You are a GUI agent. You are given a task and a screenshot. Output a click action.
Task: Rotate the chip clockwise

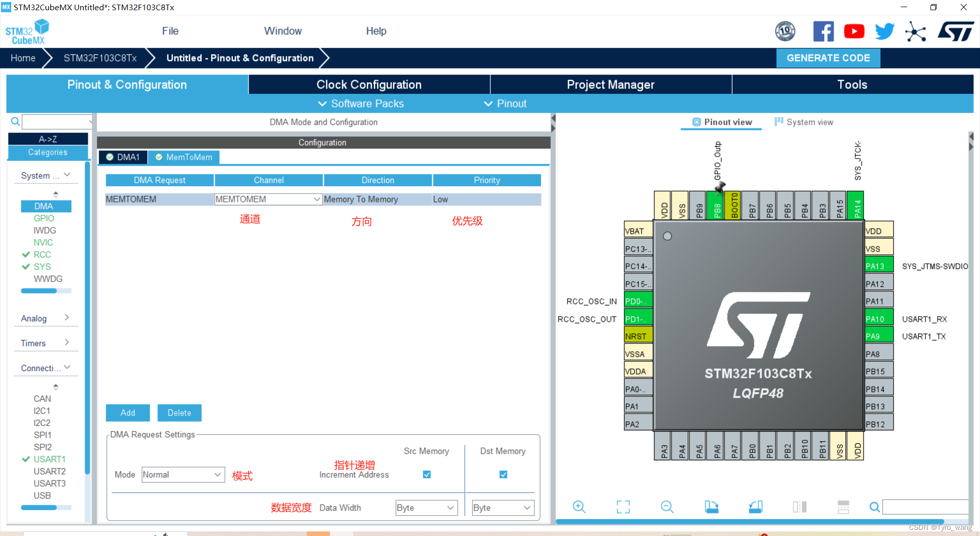tap(712, 507)
